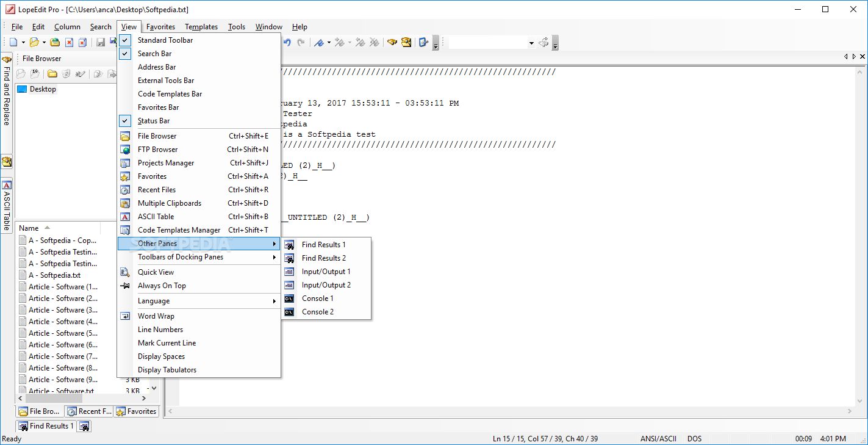This screenshot has width=868, height=445.
Task: Open the File menu
Action: 17,27
